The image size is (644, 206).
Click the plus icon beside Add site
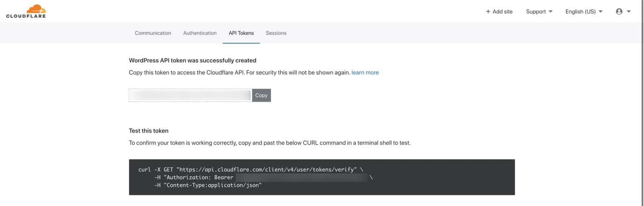pos(488,12)
